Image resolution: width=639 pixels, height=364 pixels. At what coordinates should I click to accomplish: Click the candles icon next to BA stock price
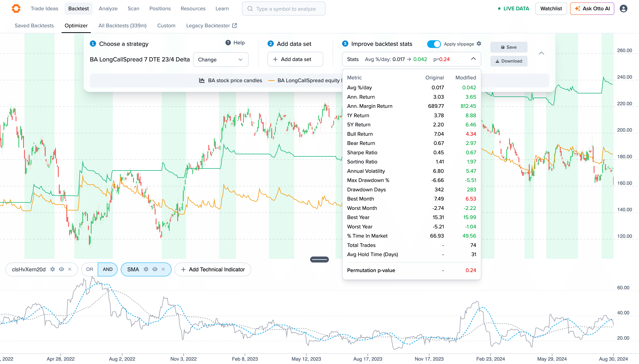[x=202, y=80]
